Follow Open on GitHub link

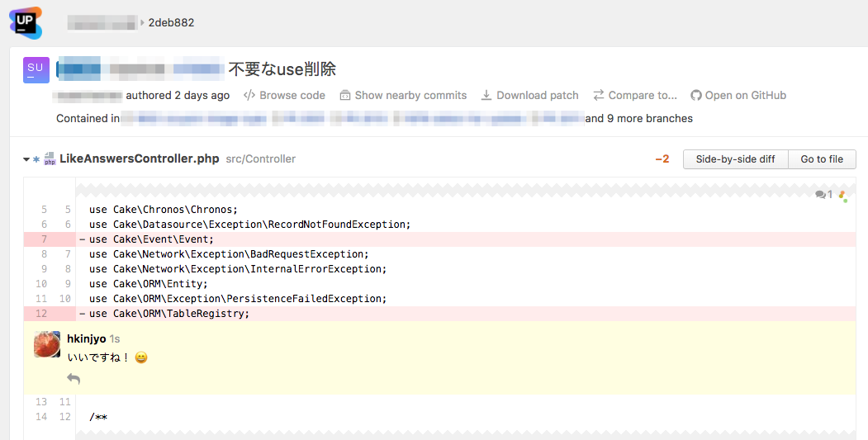pos(746,95)
